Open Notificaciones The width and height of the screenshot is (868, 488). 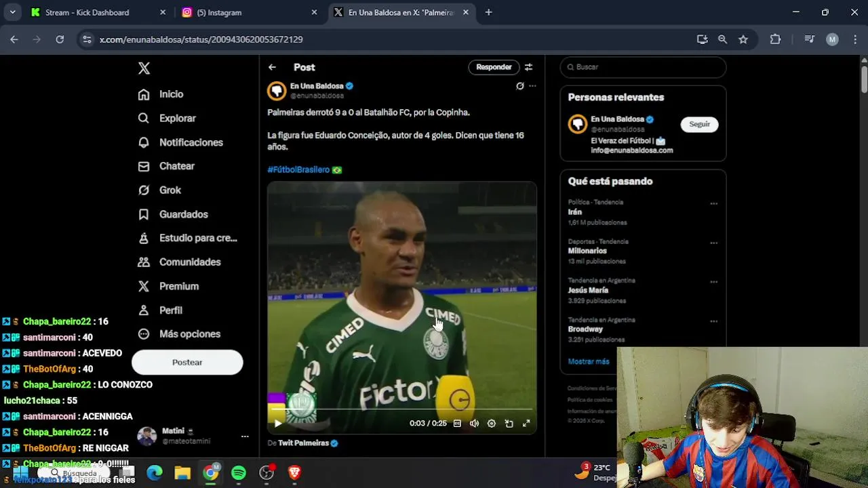[180, 142]
